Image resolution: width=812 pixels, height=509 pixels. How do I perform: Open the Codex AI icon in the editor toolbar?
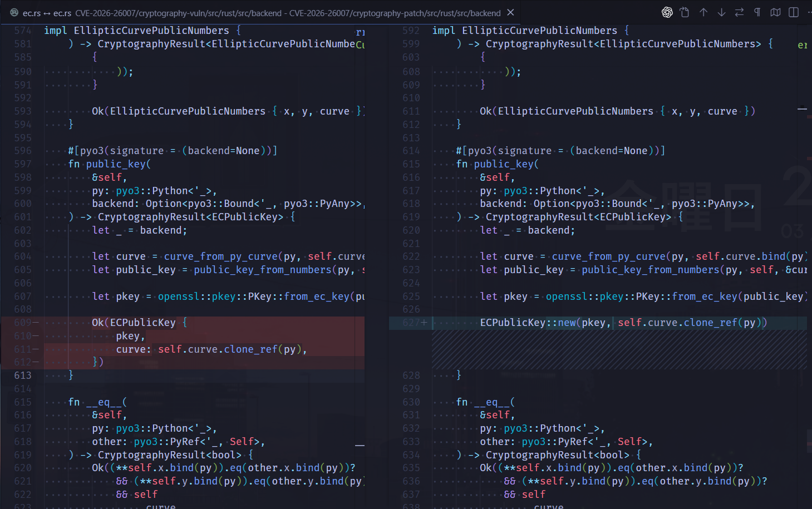coord(667,12)
